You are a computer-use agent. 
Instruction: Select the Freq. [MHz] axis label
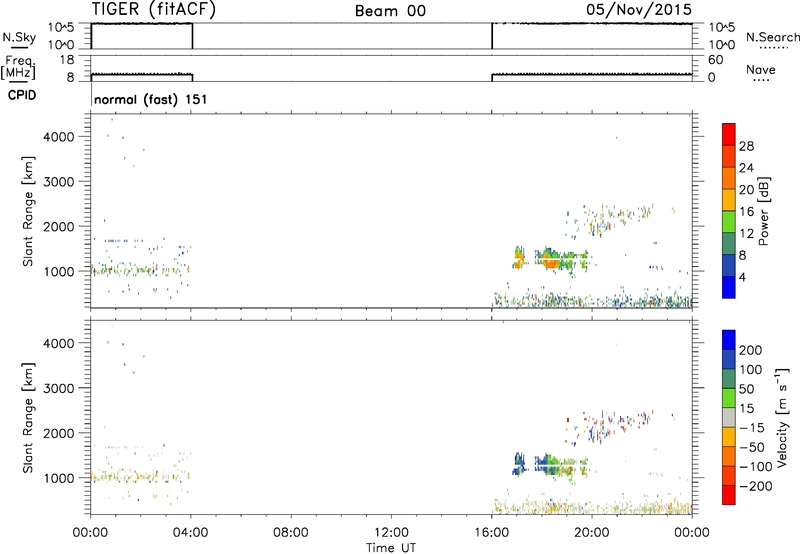(18, 67)
